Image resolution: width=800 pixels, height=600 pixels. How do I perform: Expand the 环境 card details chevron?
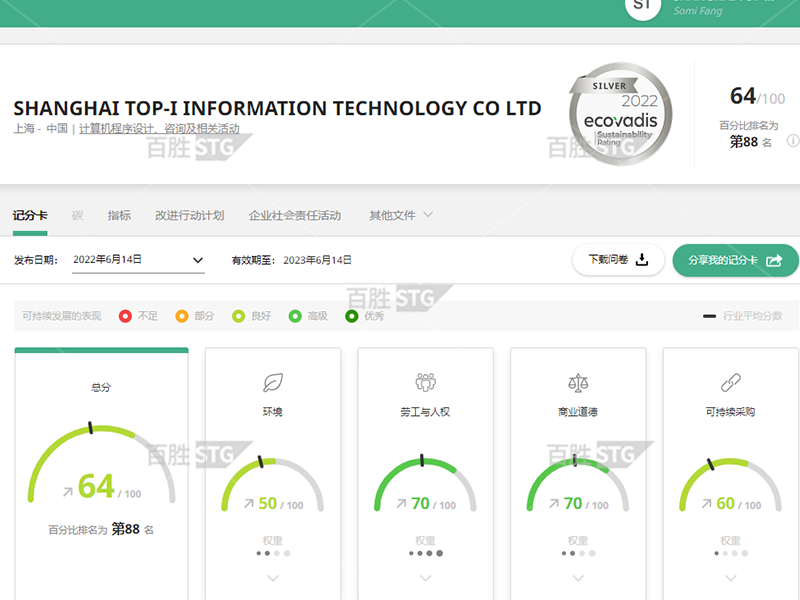coord(273,578)
